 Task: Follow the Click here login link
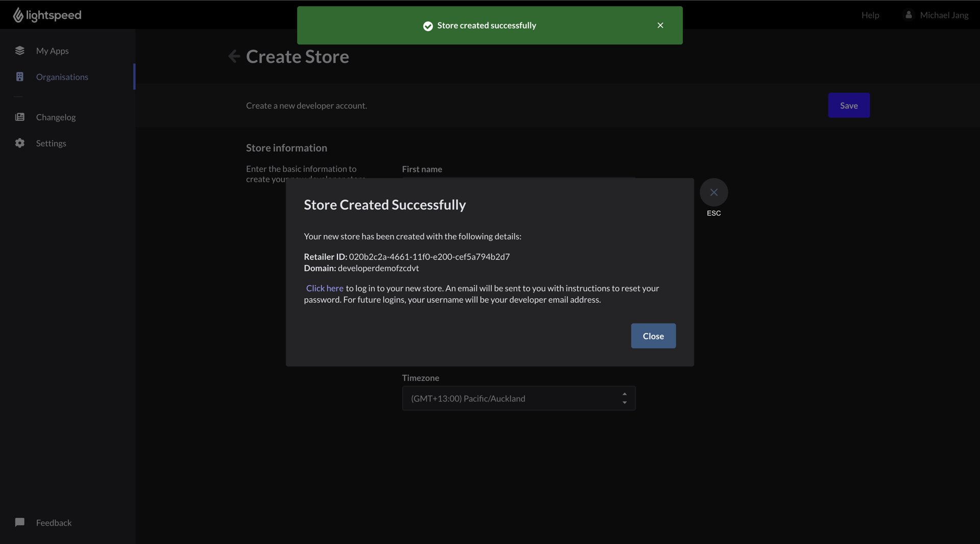[324, 288]
